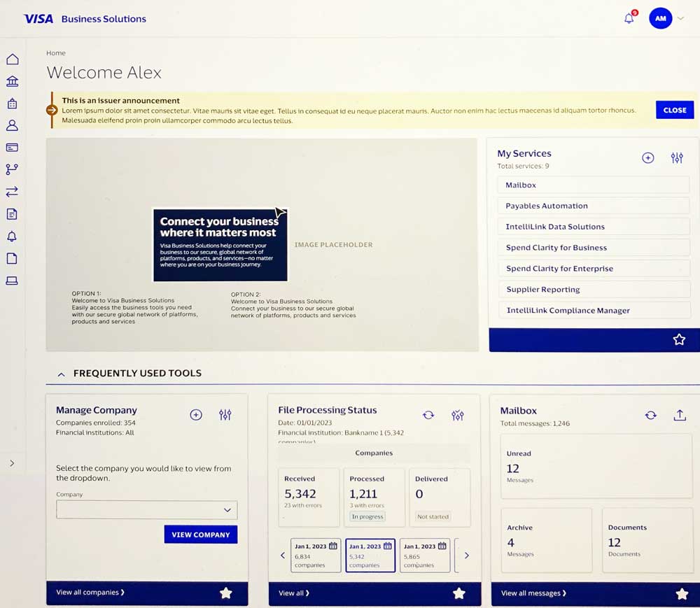Expand the left sidebar navigation

coord(12,463)
